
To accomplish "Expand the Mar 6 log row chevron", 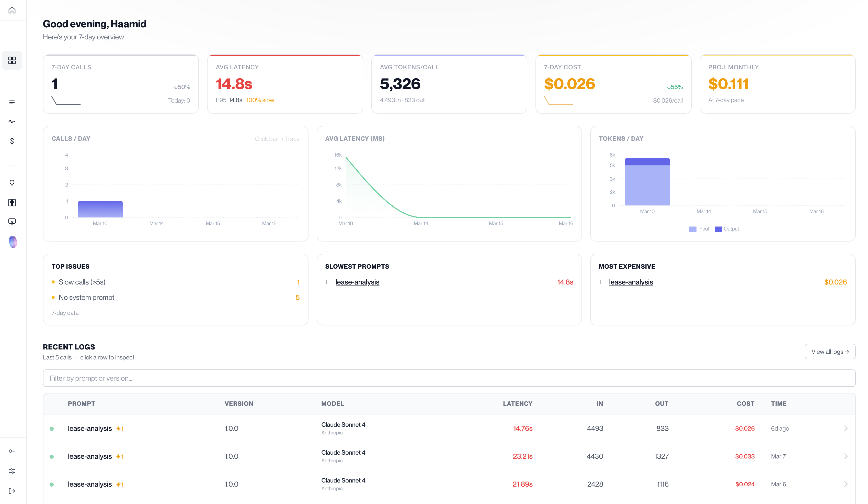I will click(x=846, y=484).
